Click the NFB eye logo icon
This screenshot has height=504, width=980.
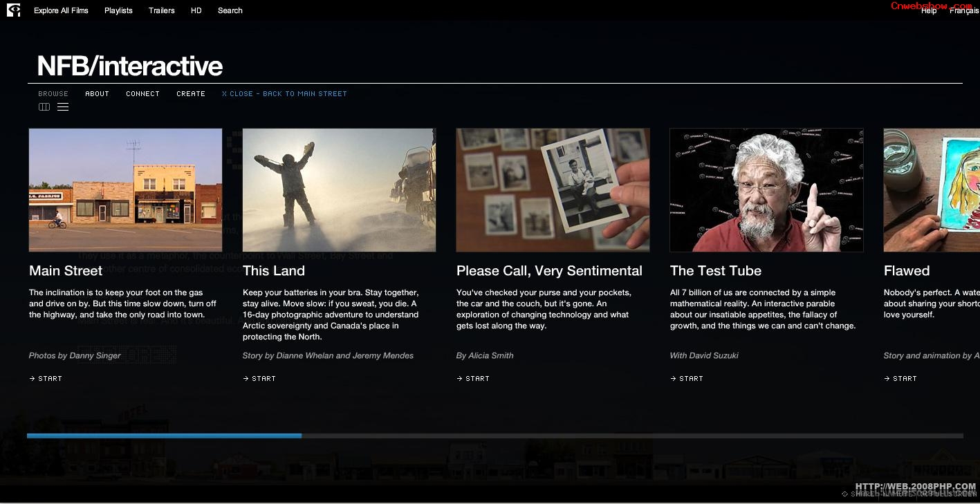13,10
